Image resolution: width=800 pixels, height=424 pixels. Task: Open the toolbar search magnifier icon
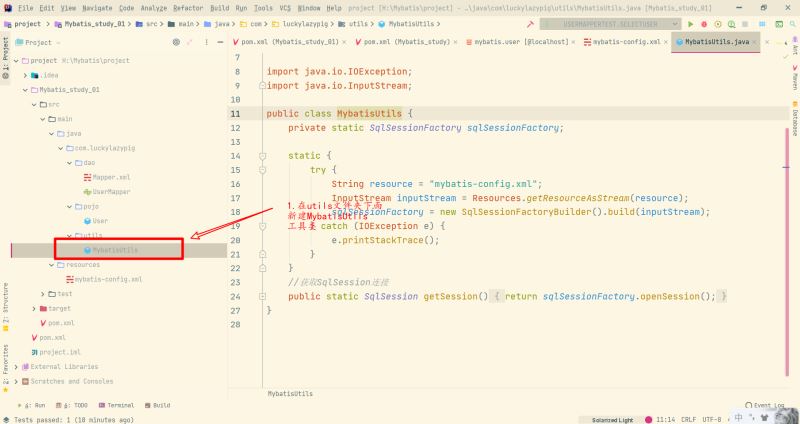(x=792, y=24)
